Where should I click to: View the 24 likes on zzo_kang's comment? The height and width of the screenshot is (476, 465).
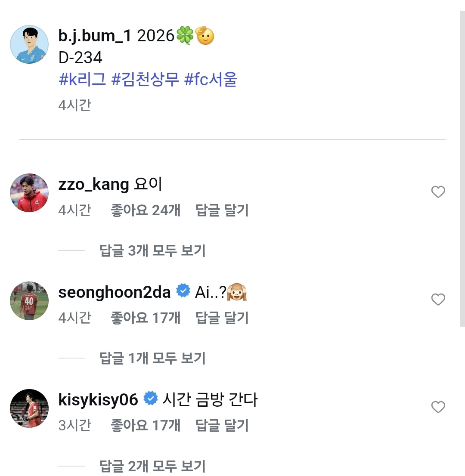146,210
